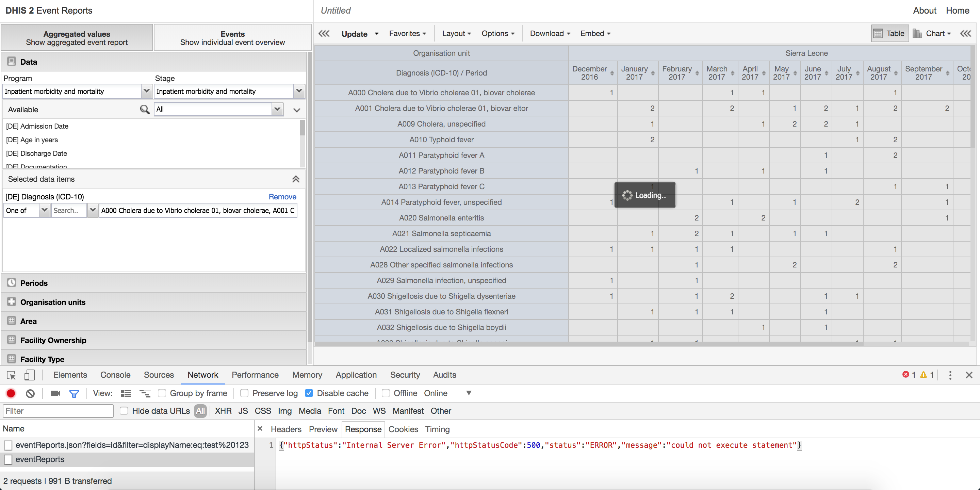
Task: Open the Download dropdown menu
Action: pos(550,33)
